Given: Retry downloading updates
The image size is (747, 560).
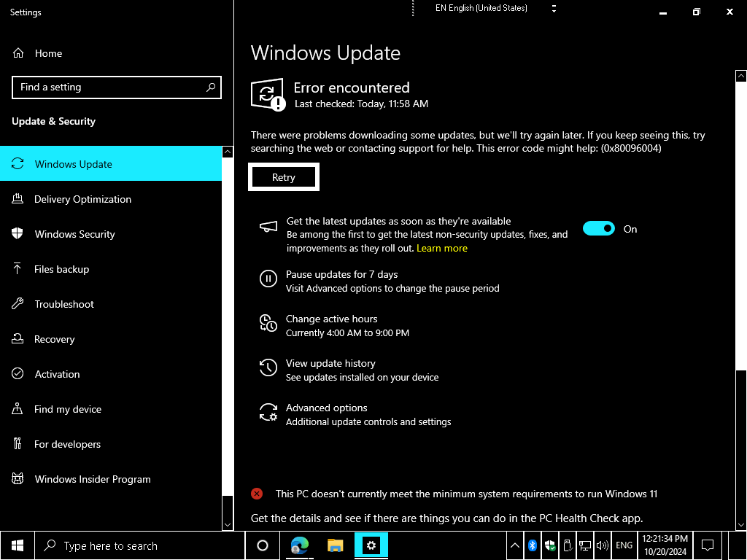Looking at the screenshot, I should pos(284,177).
